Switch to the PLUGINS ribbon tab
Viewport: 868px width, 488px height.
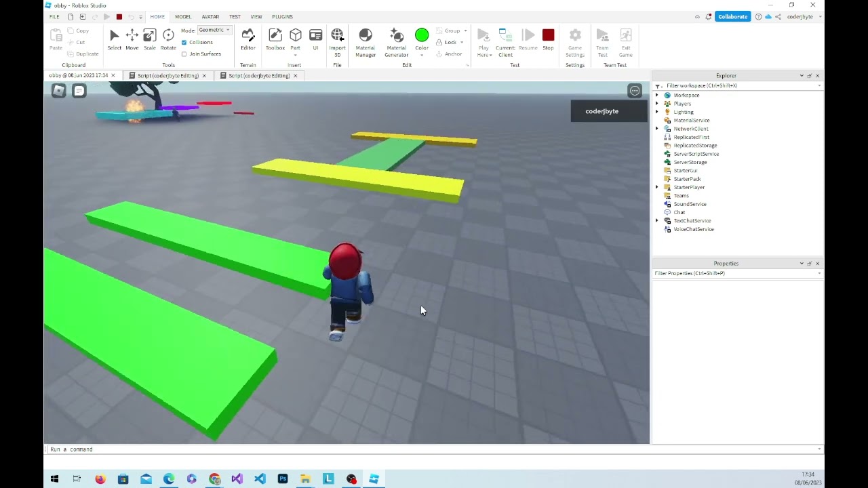[x=282, y=17]
